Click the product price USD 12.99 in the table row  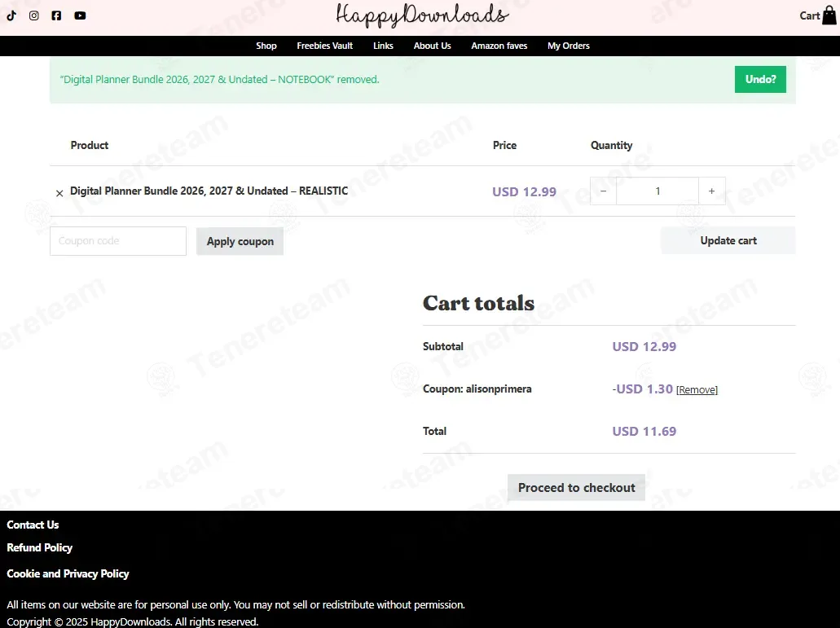pos(525,191)
